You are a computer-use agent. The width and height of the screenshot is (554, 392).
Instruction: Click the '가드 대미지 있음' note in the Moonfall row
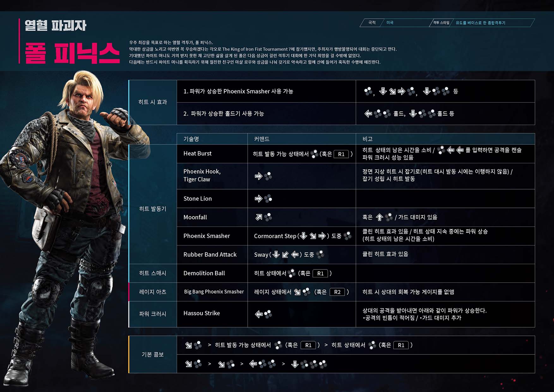click(x=418, y=217)
